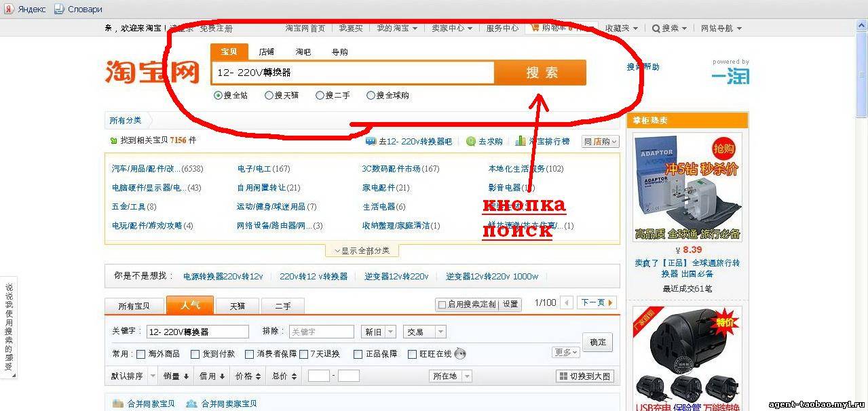Select the 店铺 search tab
868x411 pixels.
pyautogui.click(x=267, y=52)
